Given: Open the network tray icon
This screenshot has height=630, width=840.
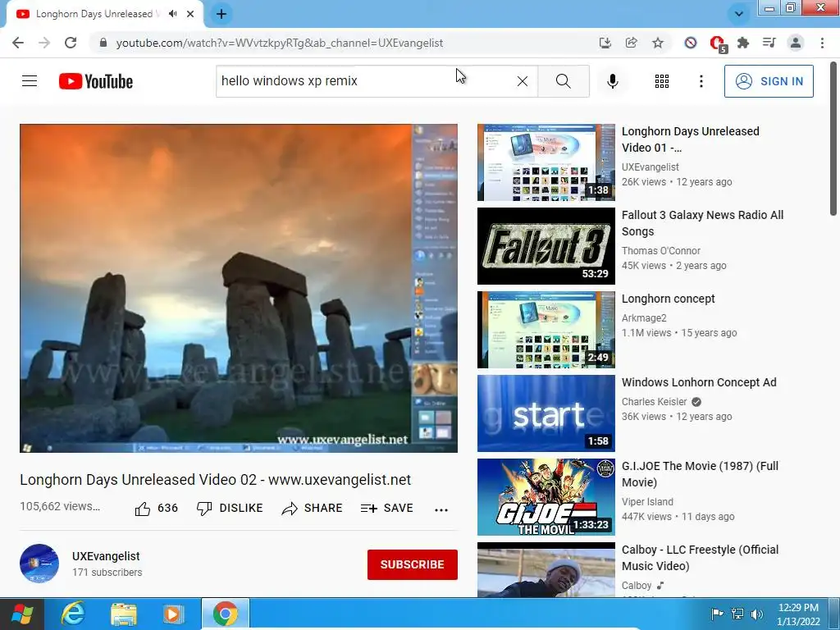Looking at the screenshot, I should coord(737,614).
